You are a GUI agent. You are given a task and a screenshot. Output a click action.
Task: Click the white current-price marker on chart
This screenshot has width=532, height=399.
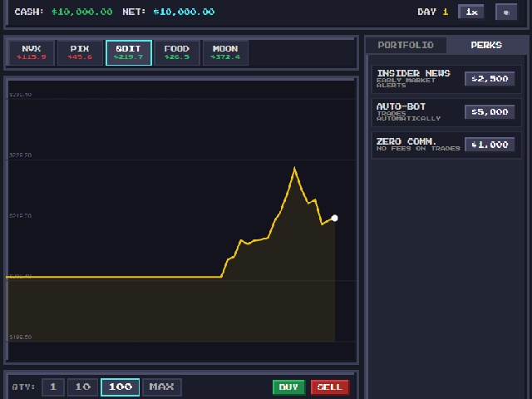point(334,218)
